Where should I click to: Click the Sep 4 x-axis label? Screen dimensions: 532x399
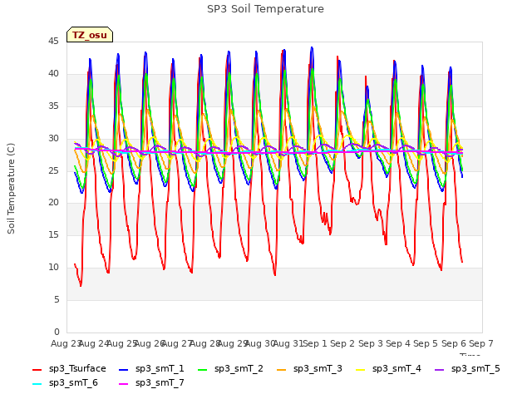[x=398, y=343]
